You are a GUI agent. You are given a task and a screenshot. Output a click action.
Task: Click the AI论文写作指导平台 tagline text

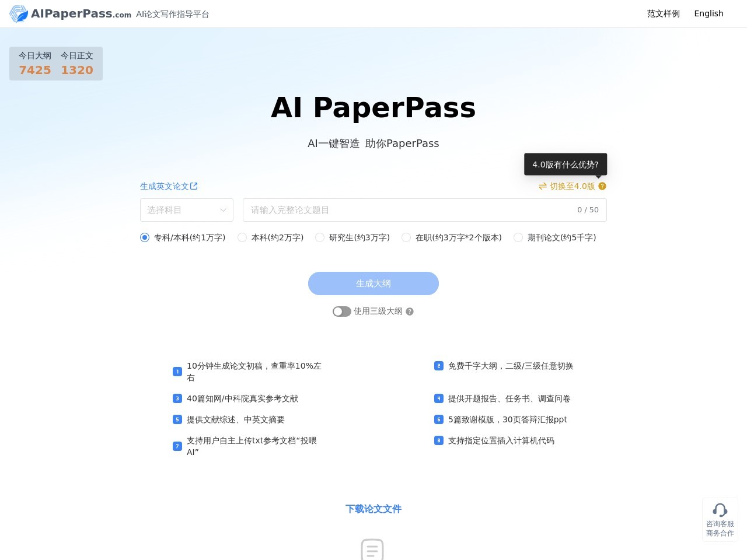pyautogui.click(x=173, y=14)
